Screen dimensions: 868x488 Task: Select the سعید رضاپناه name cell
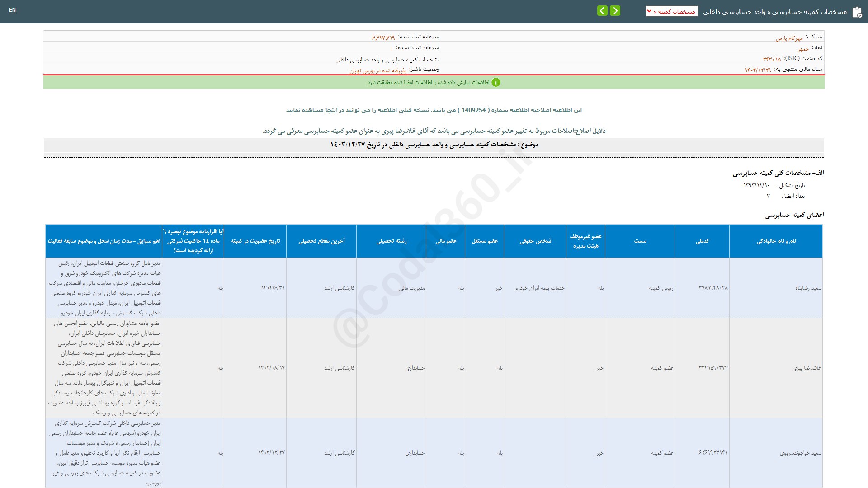808,288
